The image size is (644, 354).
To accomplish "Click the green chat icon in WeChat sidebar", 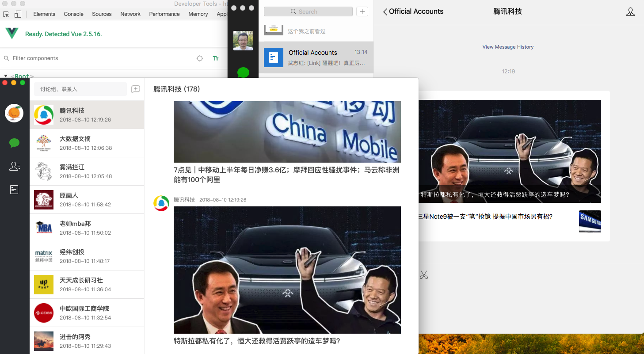I will coord(243,72).
